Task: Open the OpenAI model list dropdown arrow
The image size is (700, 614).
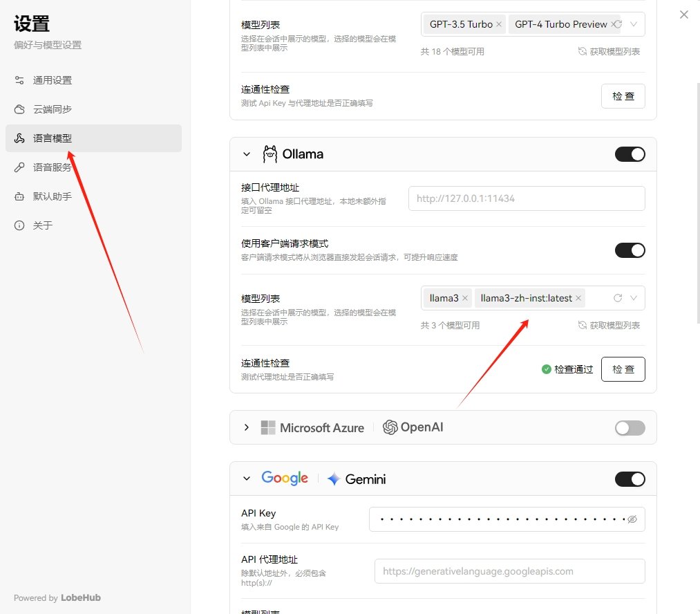Action: click(x=634, y=24)
